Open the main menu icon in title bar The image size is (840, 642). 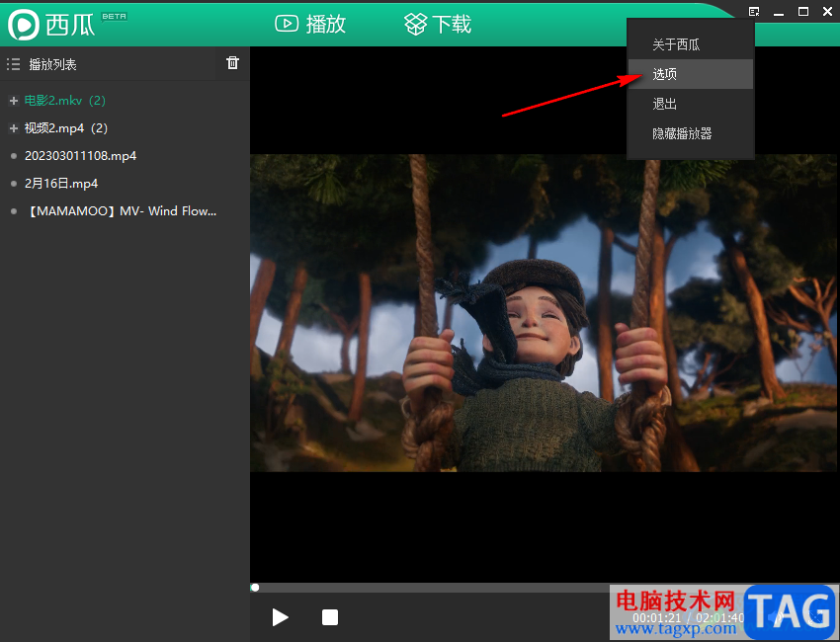click(754, 12)
